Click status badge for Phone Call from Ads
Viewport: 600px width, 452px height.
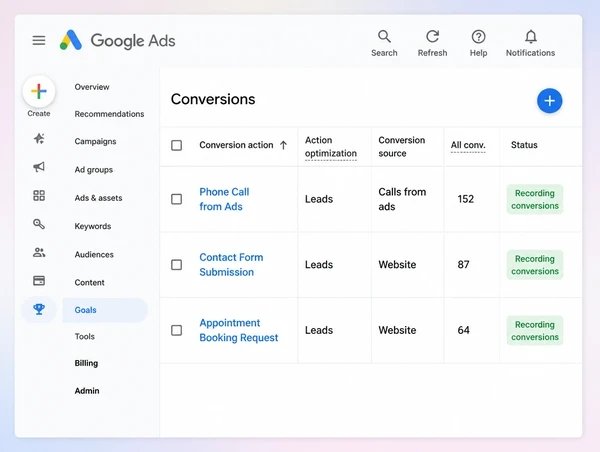coord(535,199)
